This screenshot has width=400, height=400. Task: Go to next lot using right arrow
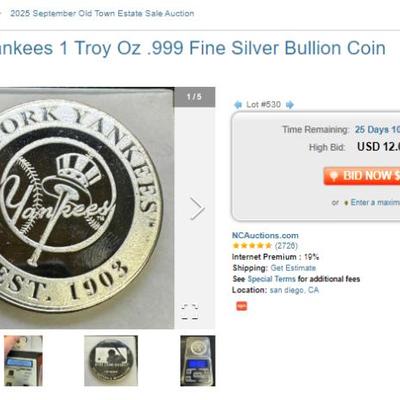tap(290, 105)
